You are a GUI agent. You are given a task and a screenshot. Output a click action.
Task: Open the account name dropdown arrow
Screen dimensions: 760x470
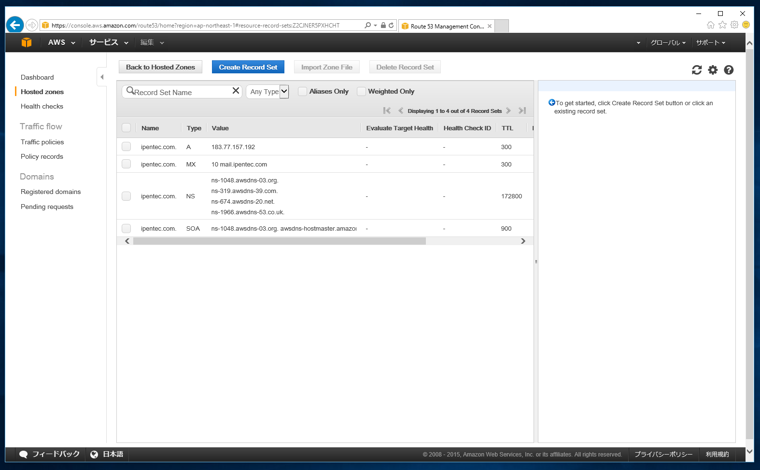coord(638,43)
